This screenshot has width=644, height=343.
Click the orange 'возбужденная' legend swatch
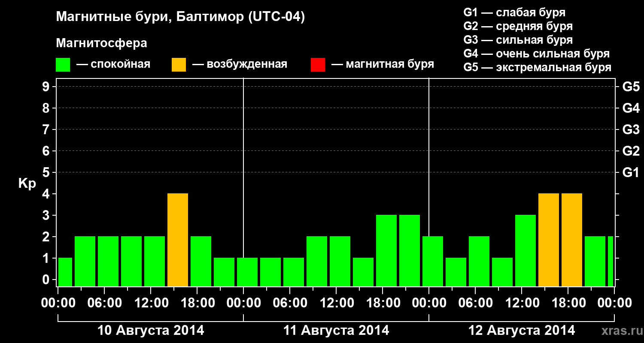click(179, 65)
